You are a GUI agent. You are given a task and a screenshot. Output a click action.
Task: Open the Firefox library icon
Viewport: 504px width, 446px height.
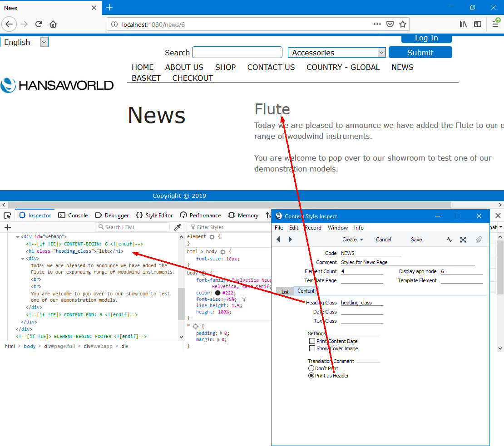tap(463, 24)
